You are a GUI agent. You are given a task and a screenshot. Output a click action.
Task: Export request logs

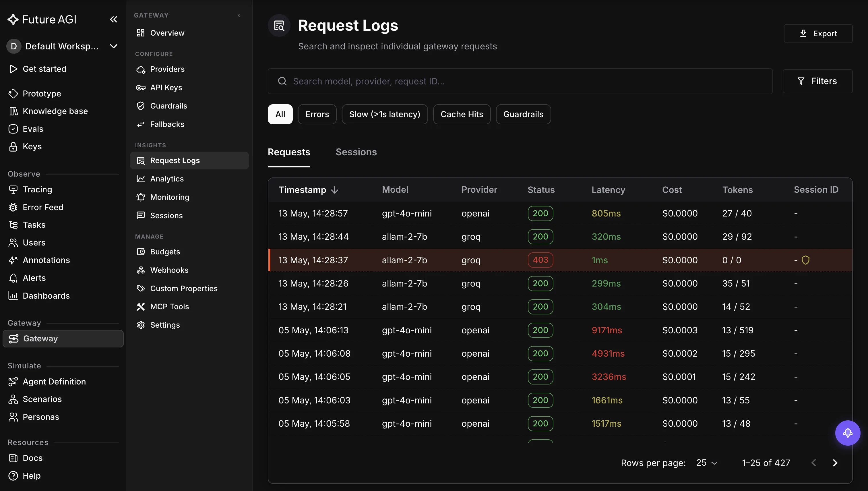coord(818,33)
